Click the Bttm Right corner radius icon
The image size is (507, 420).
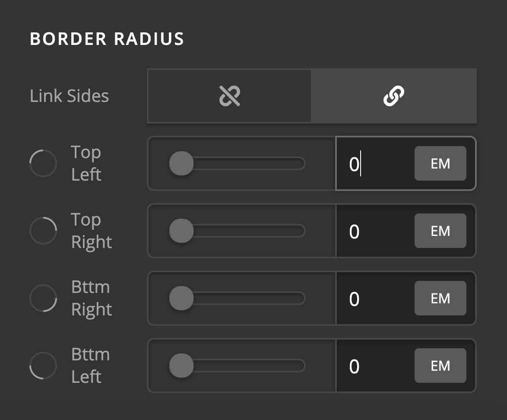pos(43,298)
